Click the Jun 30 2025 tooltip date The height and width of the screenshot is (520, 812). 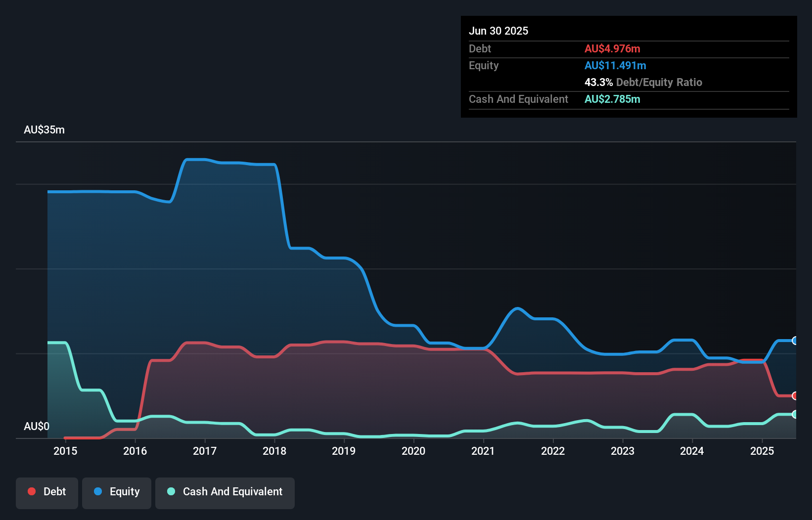(x=498, y=31)
